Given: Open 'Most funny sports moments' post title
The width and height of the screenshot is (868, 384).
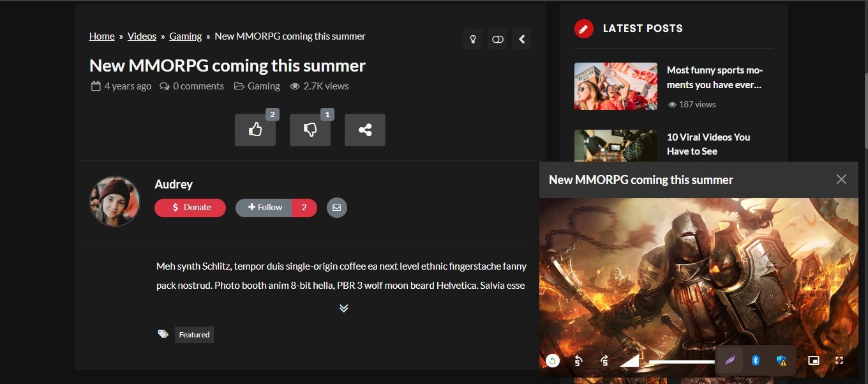Looking at the screenshot, I should point(715,77).
